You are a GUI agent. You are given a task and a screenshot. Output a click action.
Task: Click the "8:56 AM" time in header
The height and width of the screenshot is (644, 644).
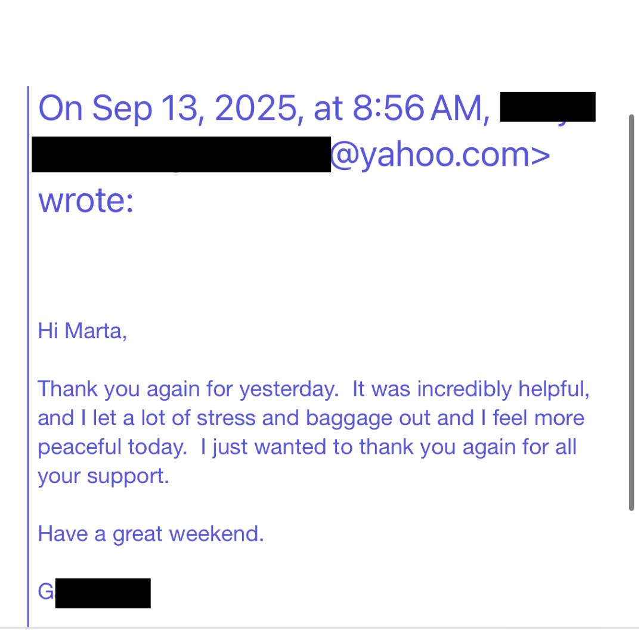(x=417, y=109)
